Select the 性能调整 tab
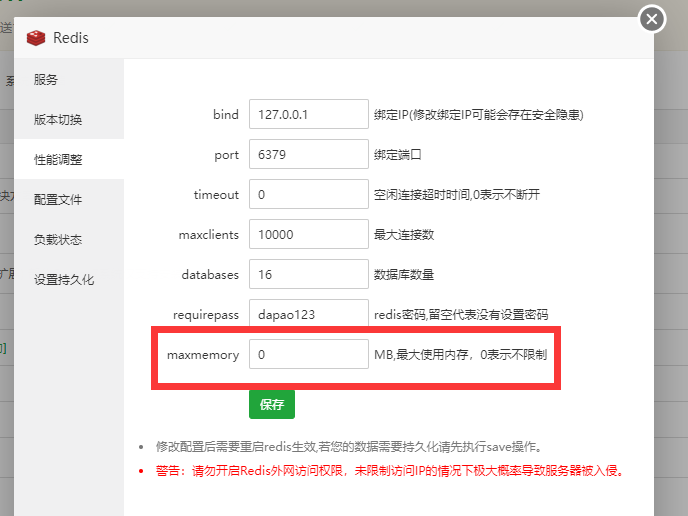Screen dimensions: 688x516 [x=69, y=159]
